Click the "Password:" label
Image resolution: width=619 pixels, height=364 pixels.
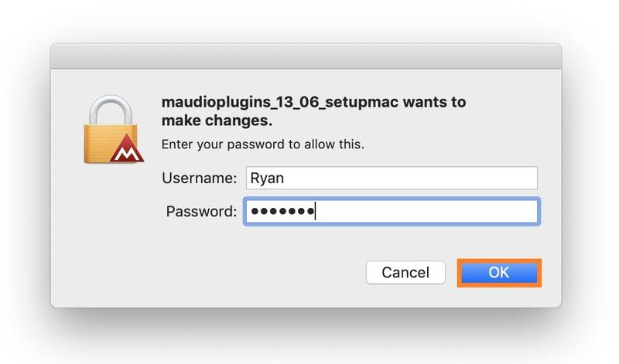[201, 211]
